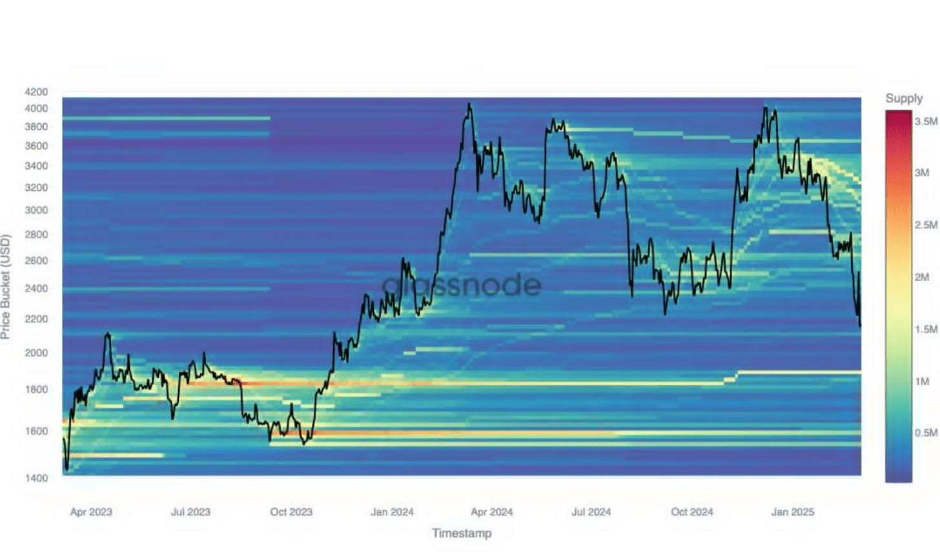Click the Jan 2024 axis label
The width and height of the screenshot is (940, 560).
pyautogui.click(x=392, y=512)
